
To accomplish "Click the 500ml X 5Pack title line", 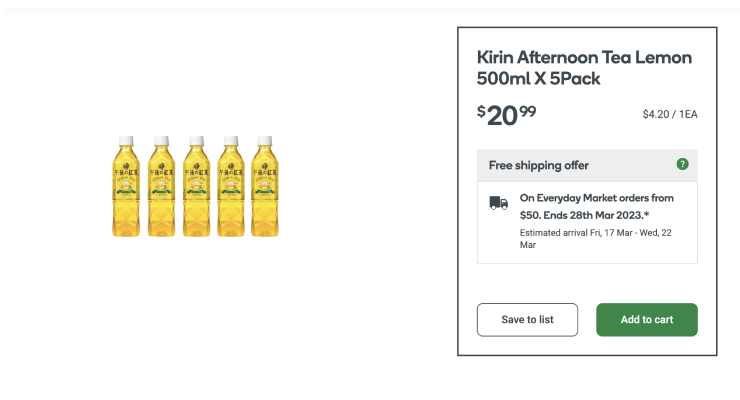I will (x=539, y=79).
